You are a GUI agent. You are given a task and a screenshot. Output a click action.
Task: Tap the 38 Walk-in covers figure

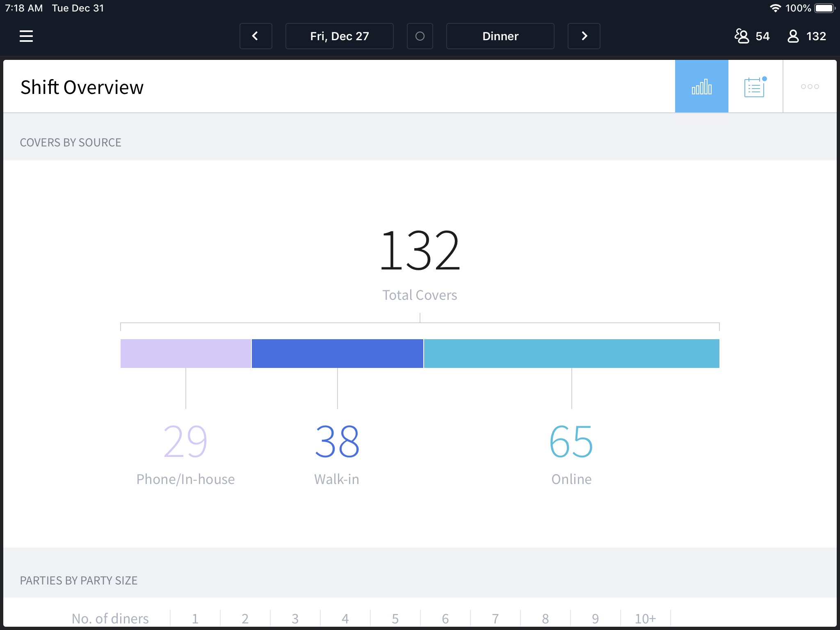(337, 441)
